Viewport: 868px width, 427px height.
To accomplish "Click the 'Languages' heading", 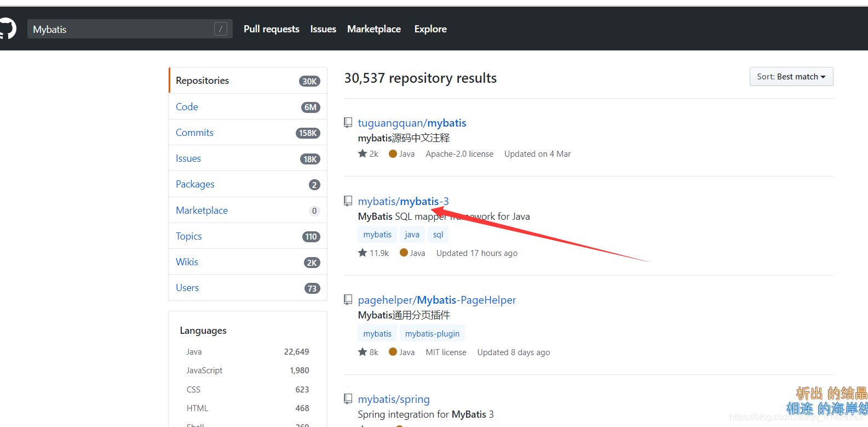I will tap(203, 331).
